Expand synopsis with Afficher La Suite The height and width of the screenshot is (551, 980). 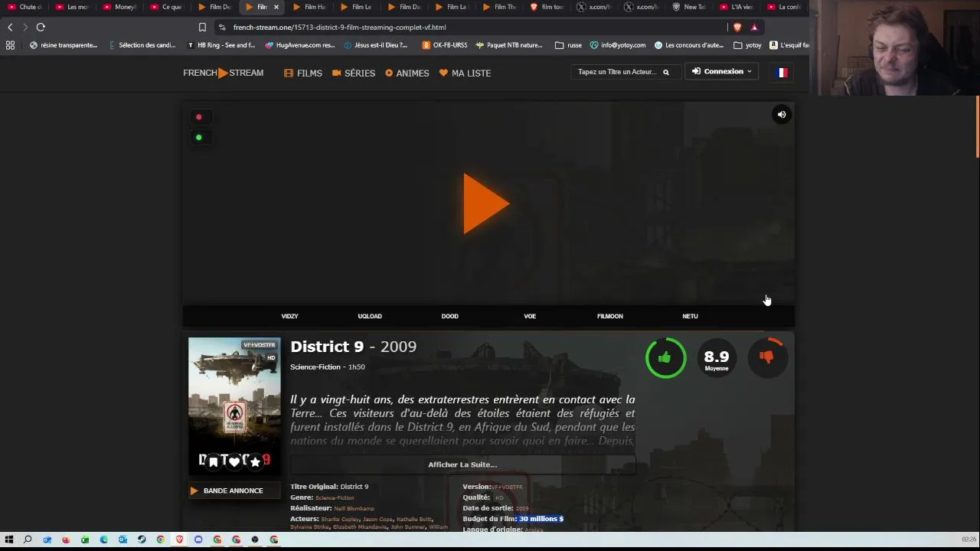coord(462,465)
